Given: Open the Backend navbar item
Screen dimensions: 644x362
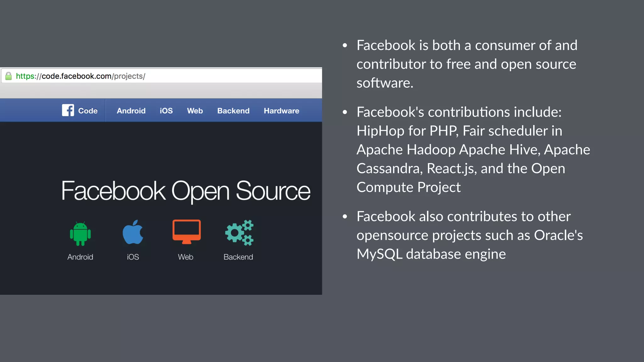Looking at the screenshot, I should click(x=233, y=111).
